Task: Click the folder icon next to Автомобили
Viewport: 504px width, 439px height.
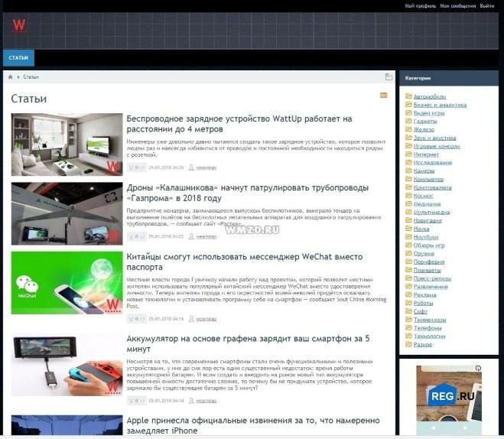Action: (x=409, y=97)
